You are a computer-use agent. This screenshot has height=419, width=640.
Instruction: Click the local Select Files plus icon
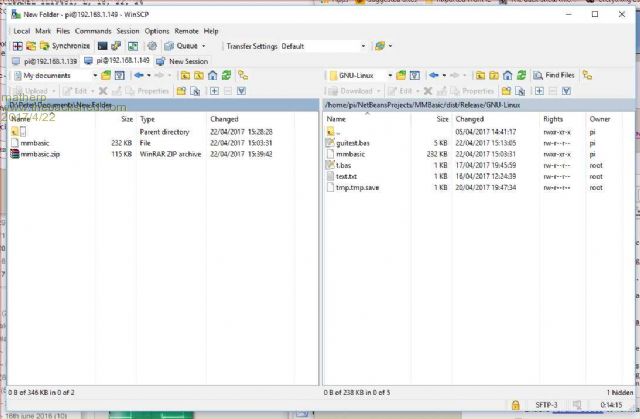pos(214,91)
